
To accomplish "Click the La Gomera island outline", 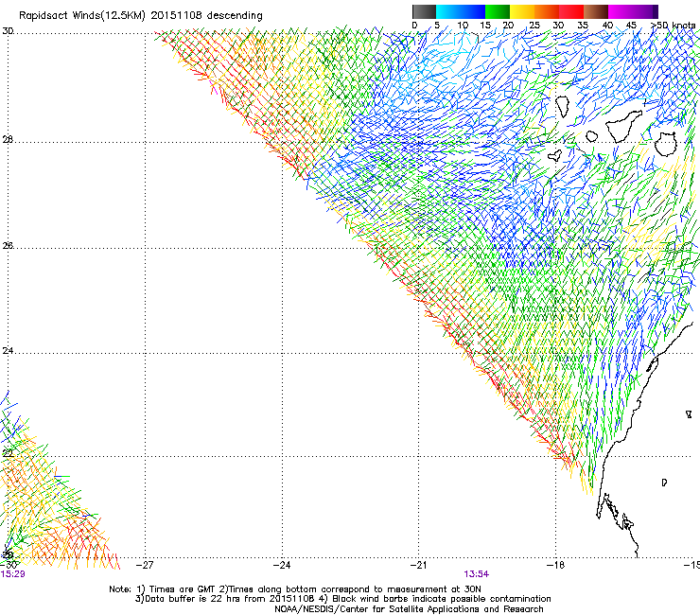I will [x=591, y=136].
